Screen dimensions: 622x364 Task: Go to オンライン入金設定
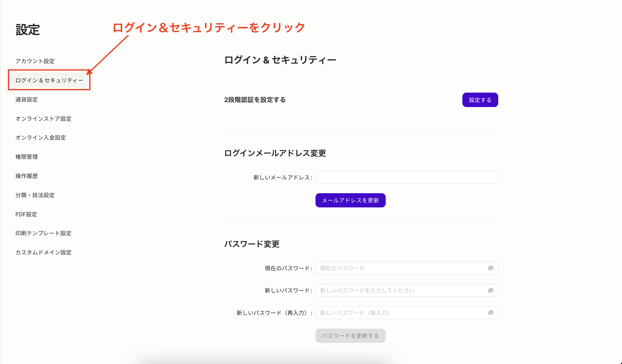click(41, 138)
